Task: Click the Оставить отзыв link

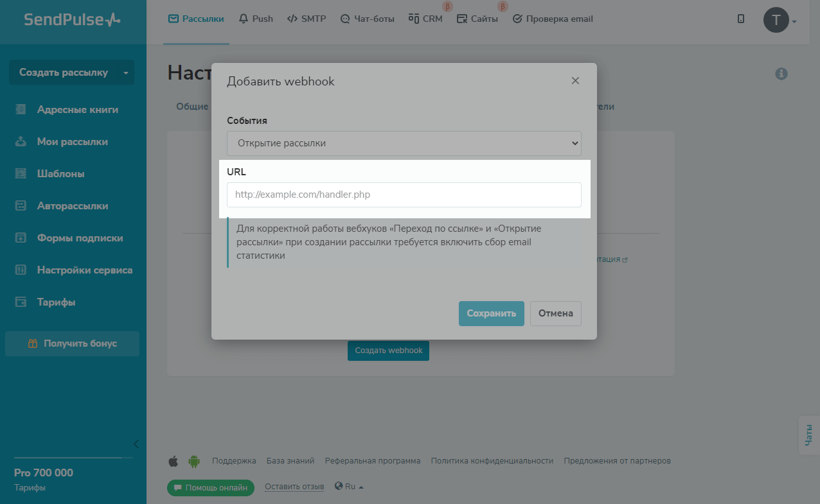Action: [x=294, y=487]
